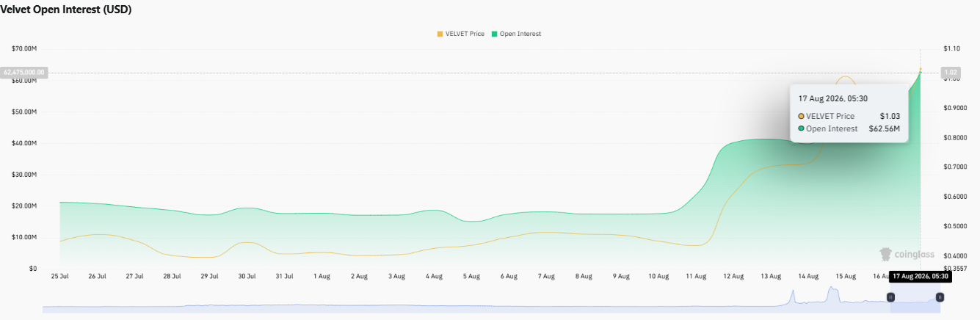The image size is (980, 320).
Task: Click the 6 Aug axis label
Action: coord(509,277)
